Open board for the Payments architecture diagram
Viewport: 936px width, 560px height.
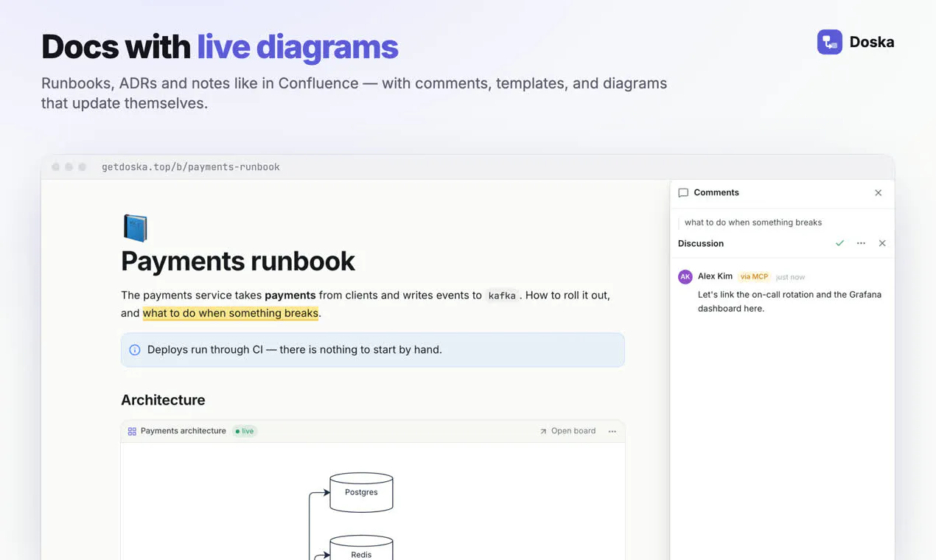(x=567, y=431)
